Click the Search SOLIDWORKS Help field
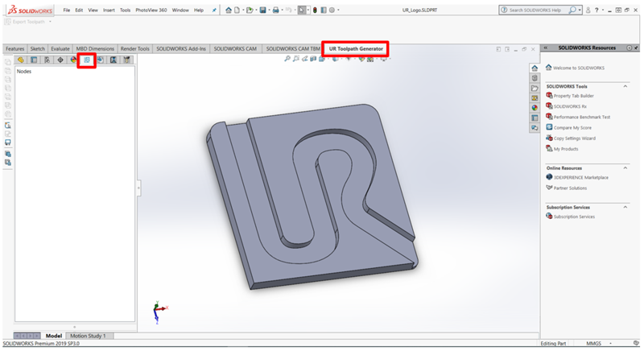The height and width of the screenshot is (351, 644). pyautogui.click(x=536, y=10)
